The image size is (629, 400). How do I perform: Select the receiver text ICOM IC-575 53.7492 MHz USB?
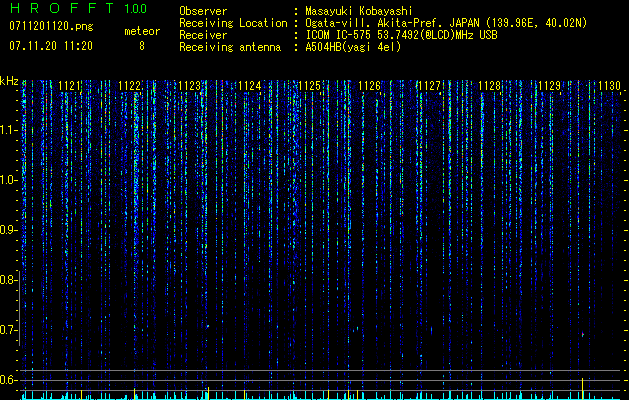[x=401, y=35]
